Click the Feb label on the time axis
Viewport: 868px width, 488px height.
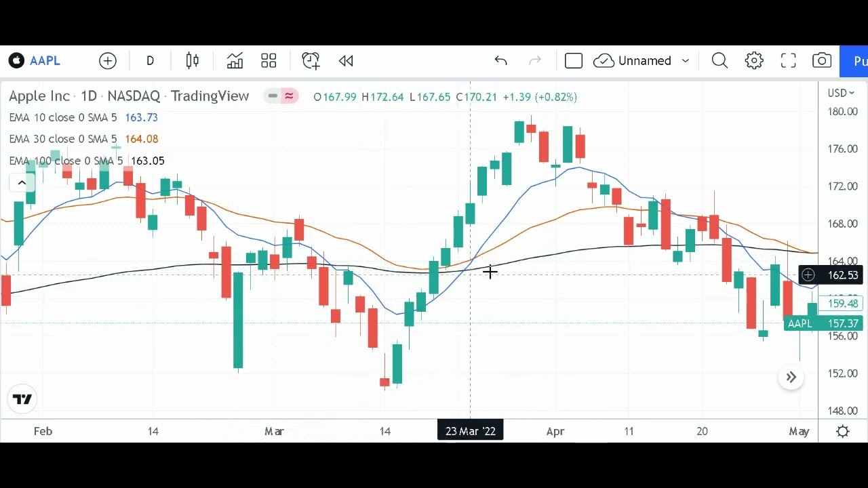[x=43, y=431]
